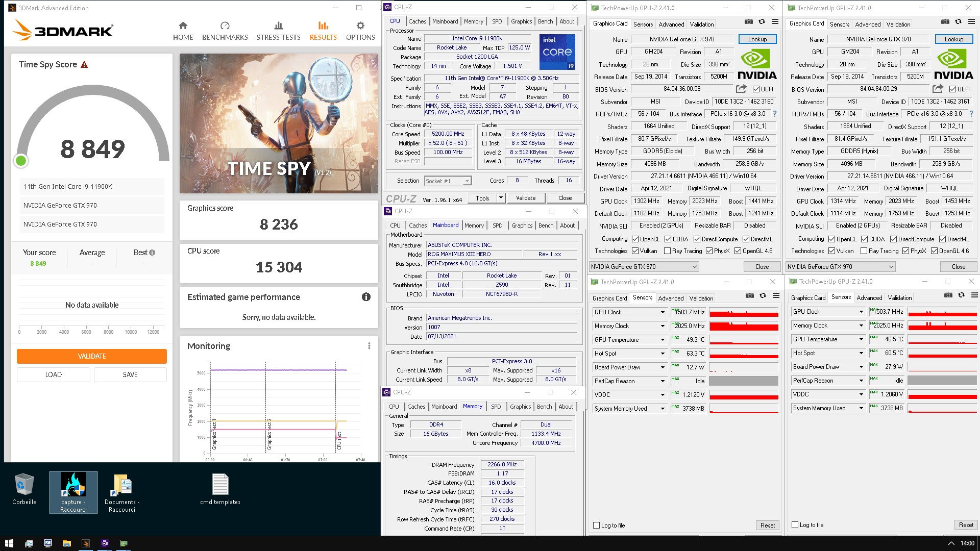
Task: Click refresh icon in top-left GPU-Z
Action: pyautogui.click(x=762, y=22)
